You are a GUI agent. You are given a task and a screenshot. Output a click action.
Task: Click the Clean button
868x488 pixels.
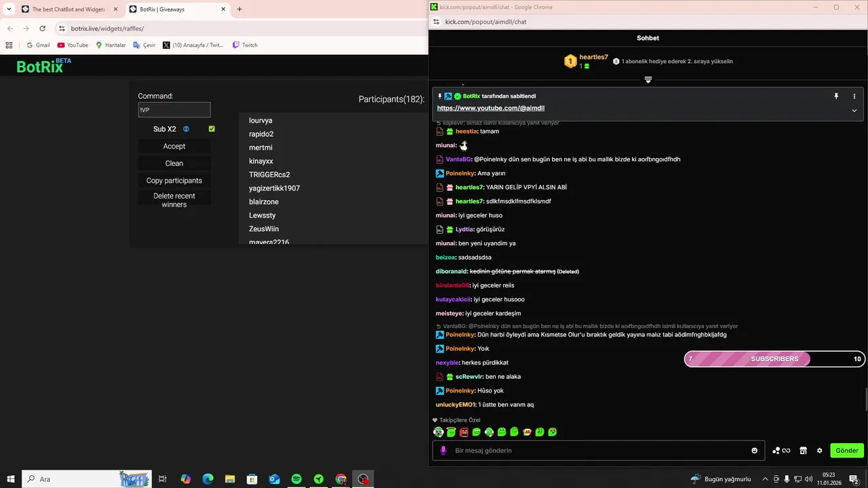(x=174, y=163)
